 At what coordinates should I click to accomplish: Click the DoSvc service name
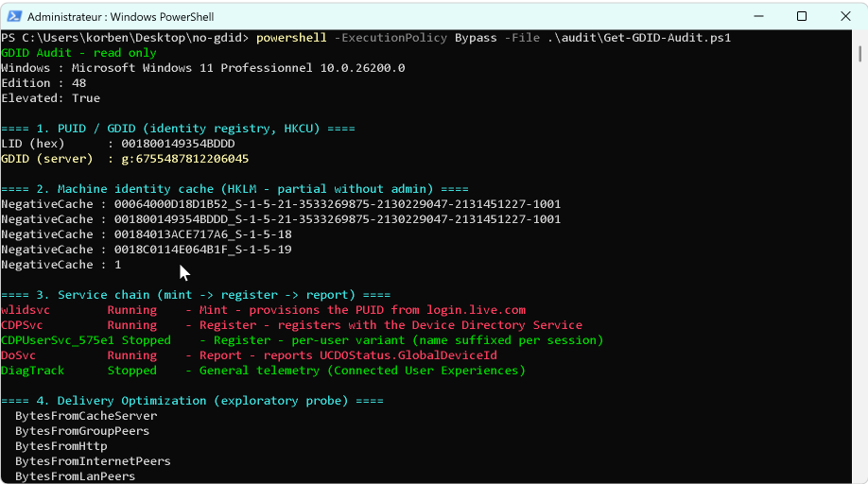[x=18, y=355]
